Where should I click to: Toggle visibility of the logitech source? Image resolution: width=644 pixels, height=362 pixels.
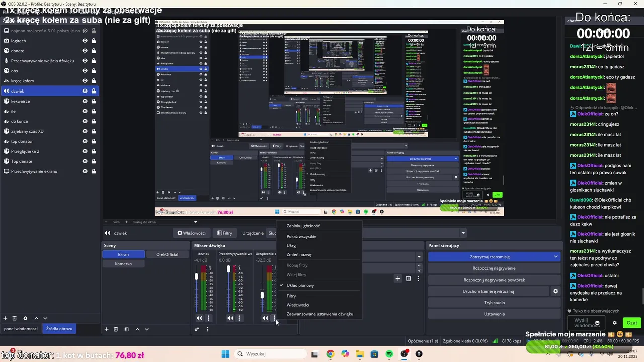[x=85, y=41]
